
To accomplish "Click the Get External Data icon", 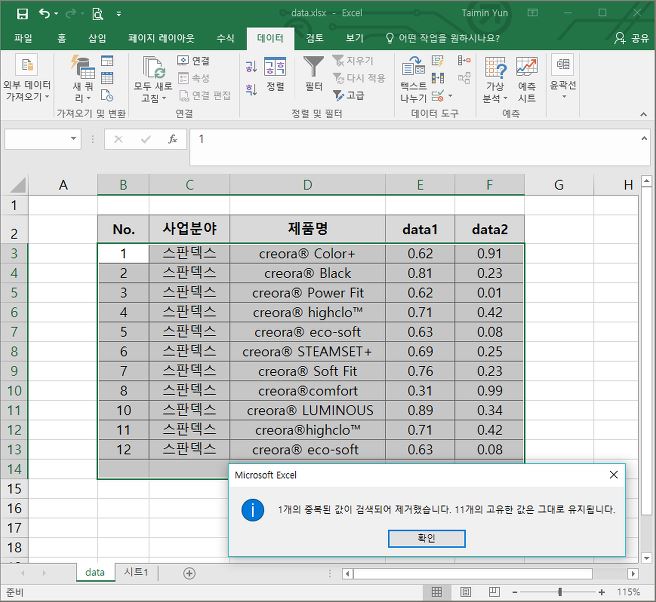I will point(27,65).
